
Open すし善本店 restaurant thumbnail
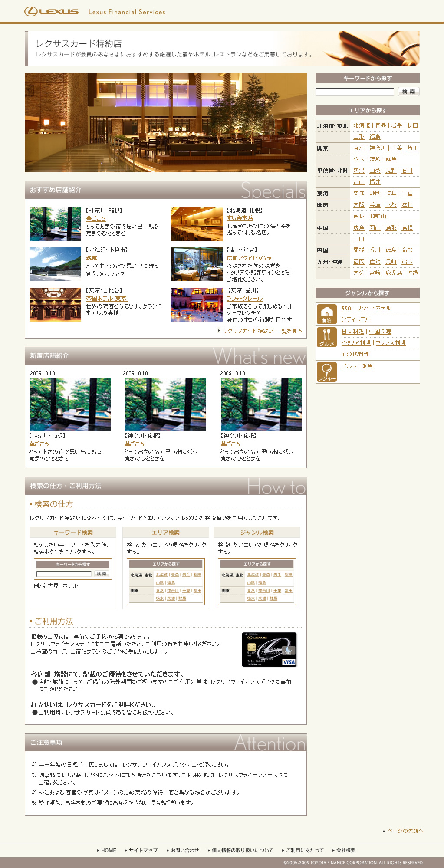click(197, 224)
